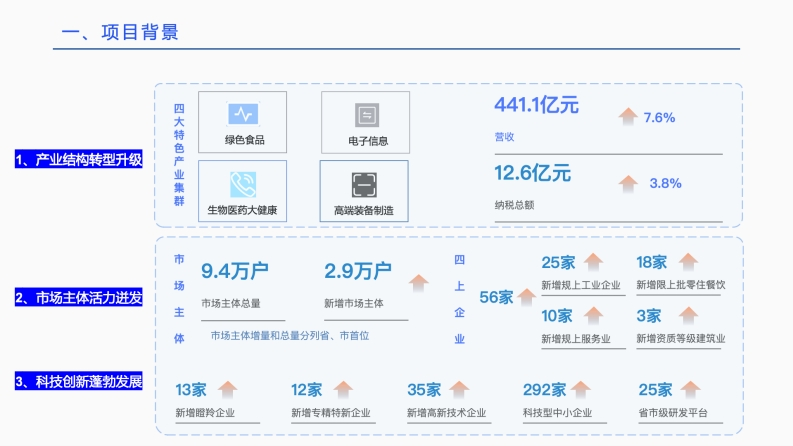Image resolution: width=793 pixels, height=446 pixels.
Task: Click the up arrow beside 18家
Action: click(x=688, y=261)
